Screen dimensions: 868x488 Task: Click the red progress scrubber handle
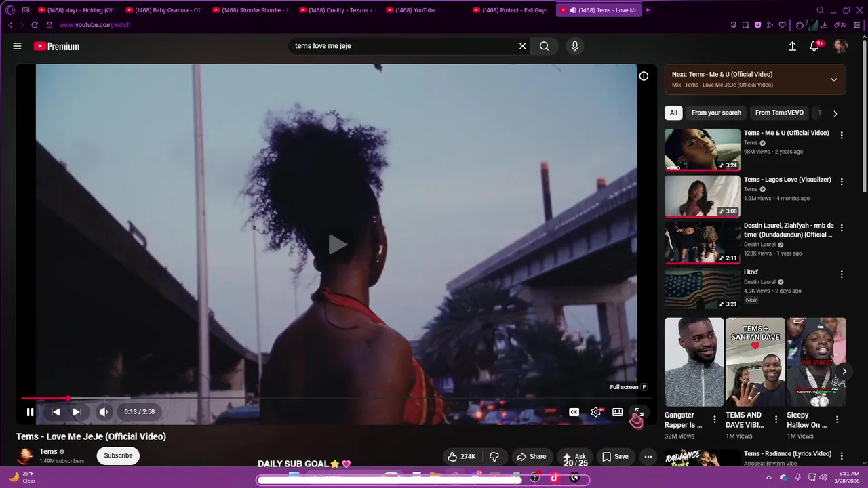[x=68, y=399]
